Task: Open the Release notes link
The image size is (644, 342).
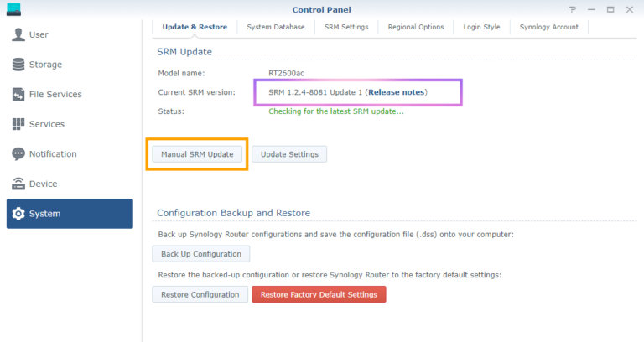Action: [x=396, y=92]
